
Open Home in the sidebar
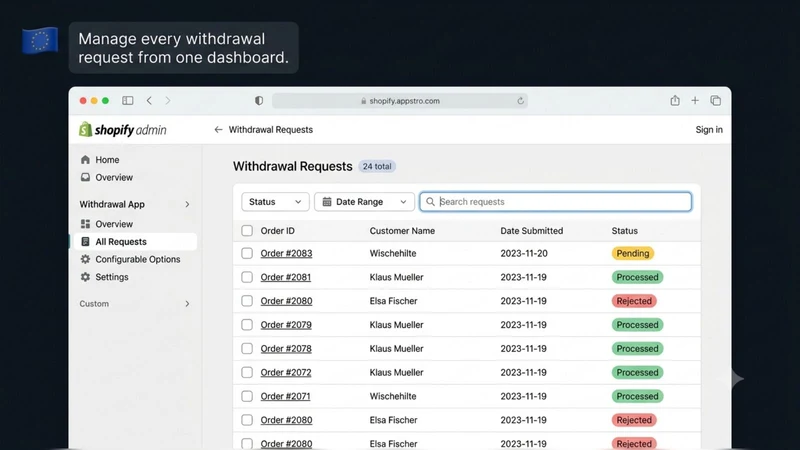click(x=107, y=160)
